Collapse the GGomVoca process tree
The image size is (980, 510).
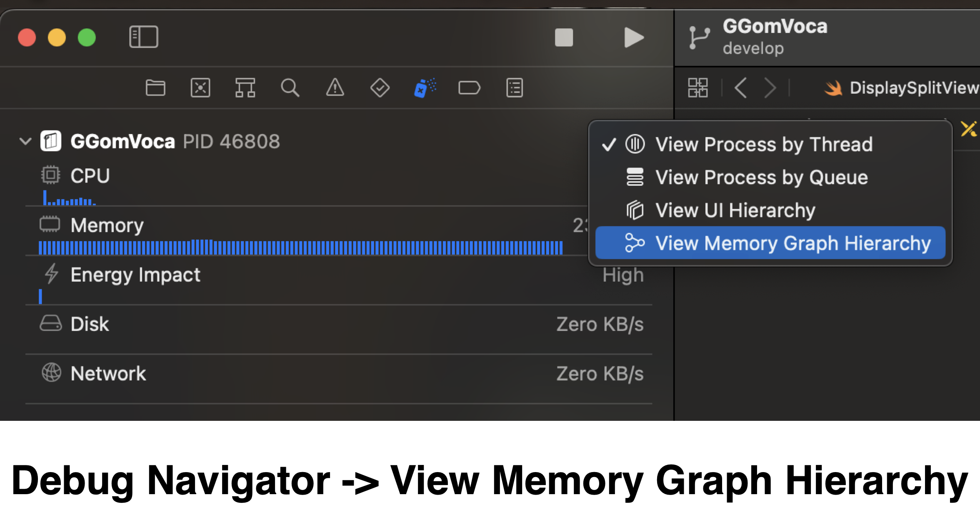click(25, 142)
